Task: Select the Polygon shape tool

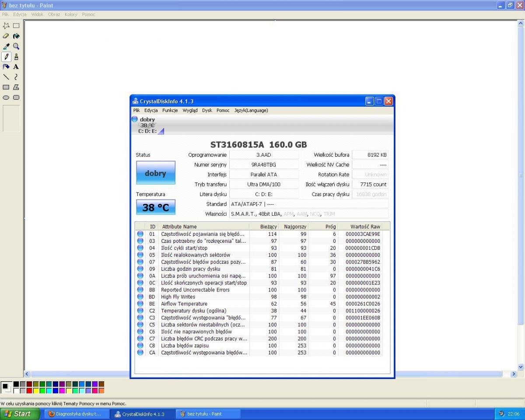Action: pos(16,87)
